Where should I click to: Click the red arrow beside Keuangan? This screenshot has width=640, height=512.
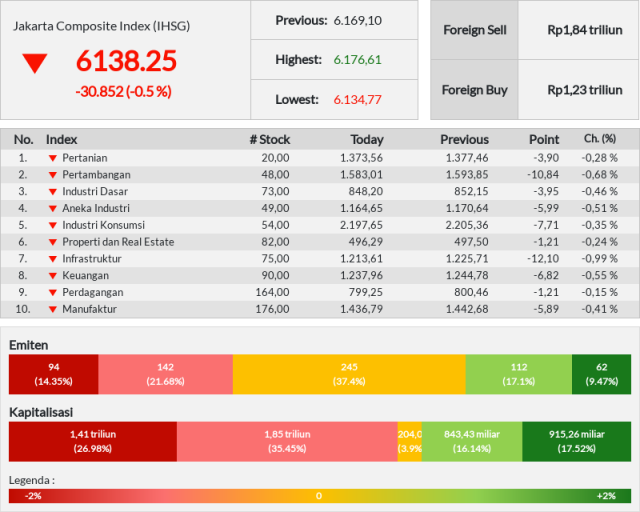click(53, 276)
